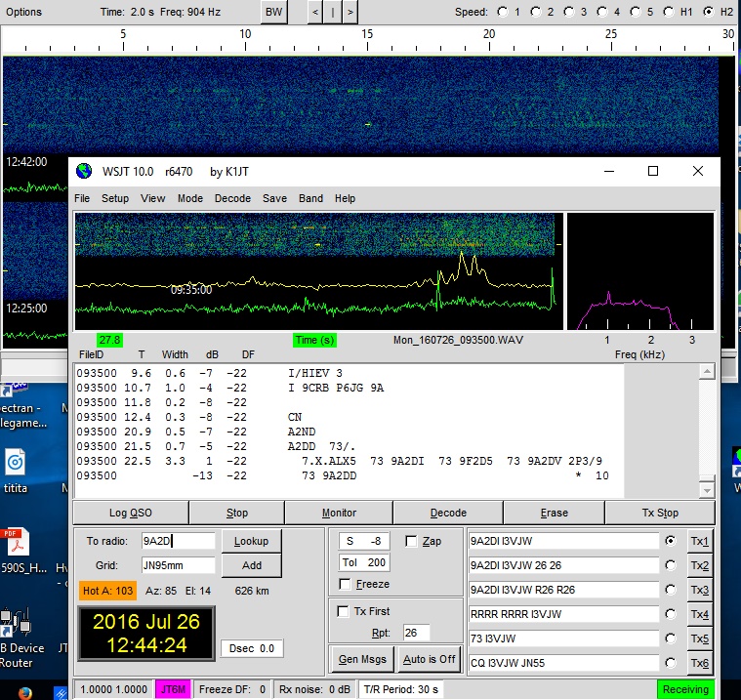Image resolution: width=741 pixels, height=700 pixels.
Task: Click the WSJT globe icon in title bar
Action: [84, 171]
